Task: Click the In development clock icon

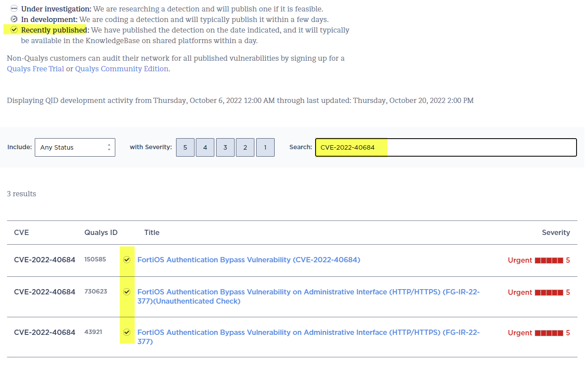Action: pos(13,19)
